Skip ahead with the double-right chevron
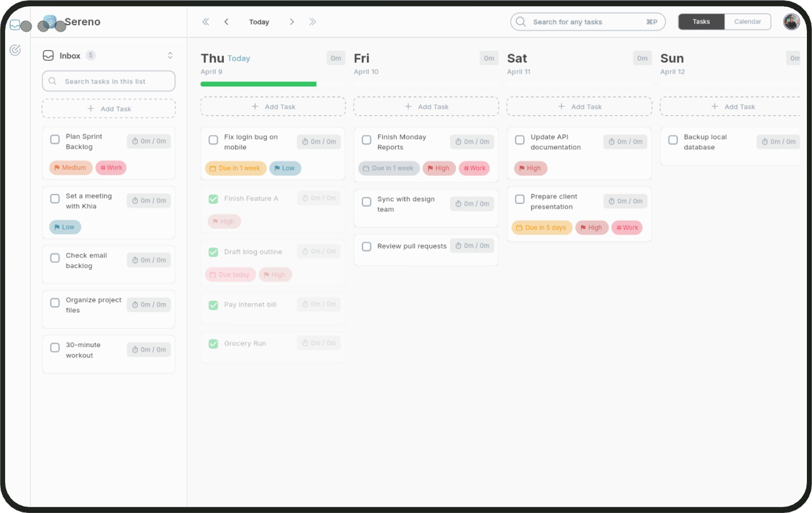Image resolution: width=812 pixels, height=513 pixels. coord(313,21)
